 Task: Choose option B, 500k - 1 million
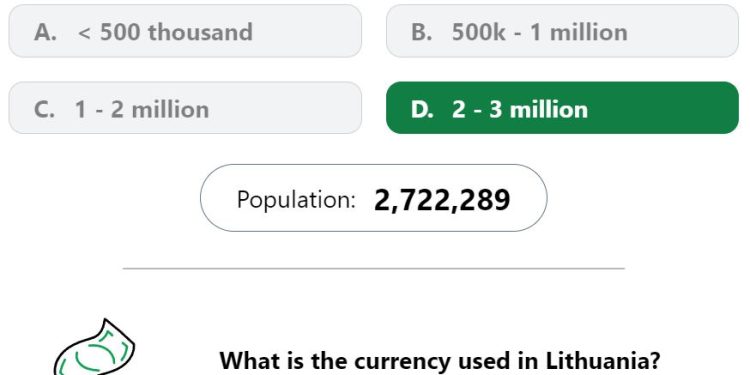tap(562, 31)
